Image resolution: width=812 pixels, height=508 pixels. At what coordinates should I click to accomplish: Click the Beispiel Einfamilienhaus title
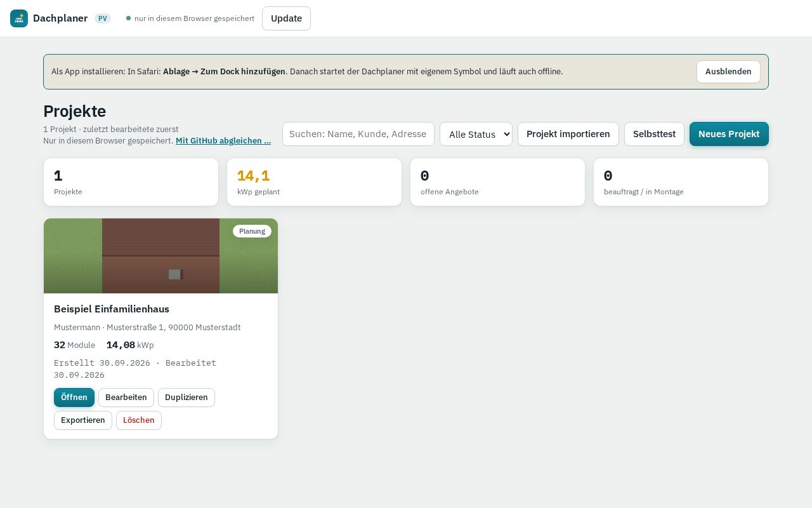point(112,309)
